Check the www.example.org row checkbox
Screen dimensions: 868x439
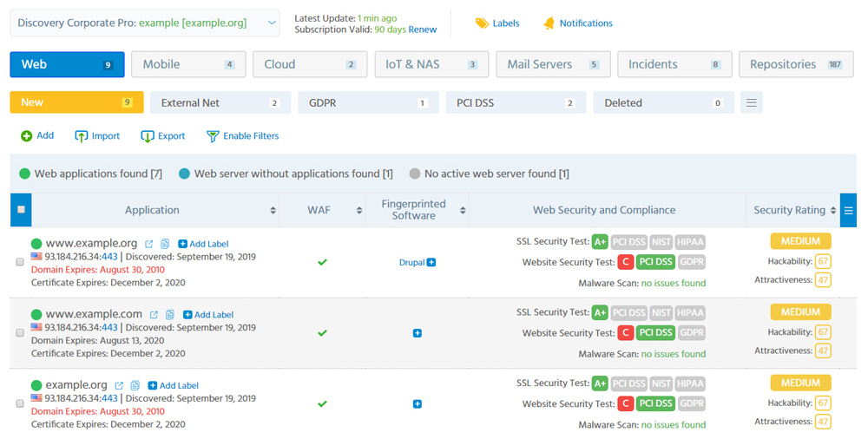tap(20, 262)
